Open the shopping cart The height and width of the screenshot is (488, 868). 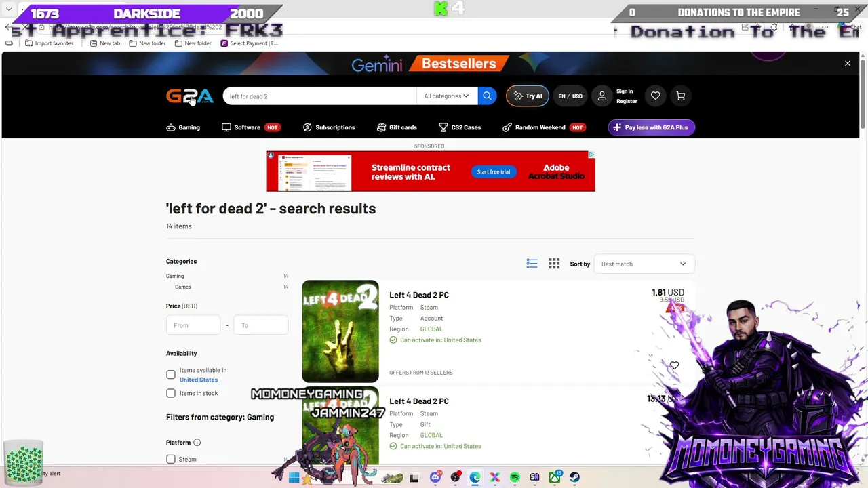[x=681, y=96]
